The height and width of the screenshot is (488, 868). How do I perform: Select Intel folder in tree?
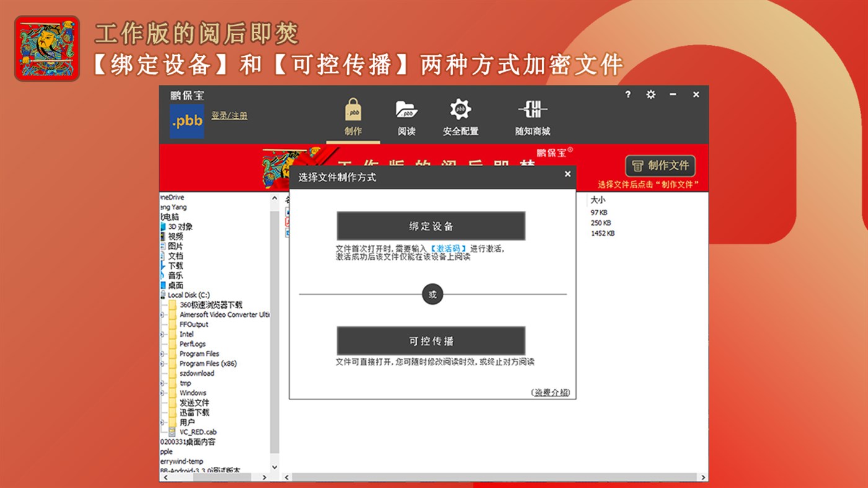pyautogui.click(x=181, y=334)
